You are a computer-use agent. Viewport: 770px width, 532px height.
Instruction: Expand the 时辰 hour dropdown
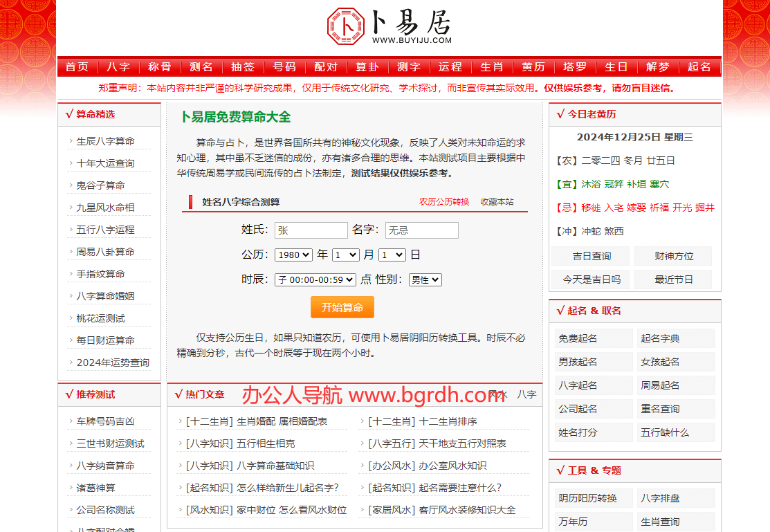(x=315, y=279)
